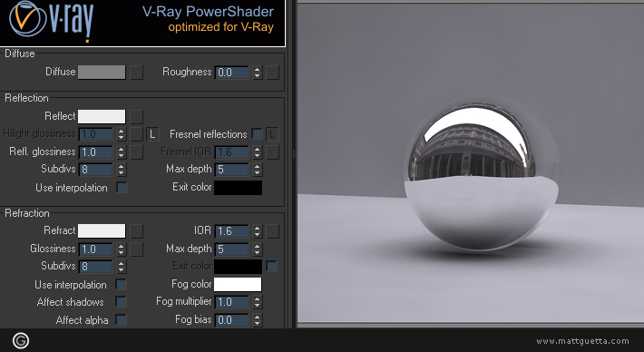This screenshot has width=644, height=352.
Task: Click the Fog bias spinner arrows
Action: pyautogui.click(x=257, y=320)
